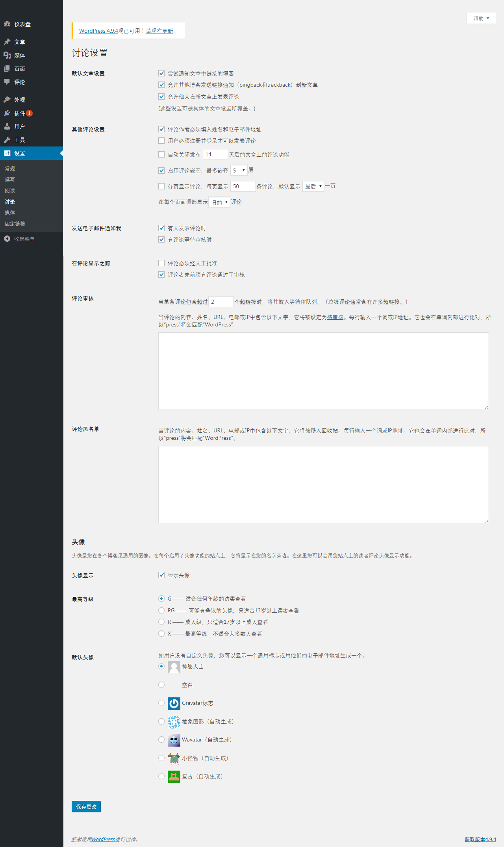Select the R 成人级 rating radio
Viewport: 504px width, 847px height.
tap(161, 622)
